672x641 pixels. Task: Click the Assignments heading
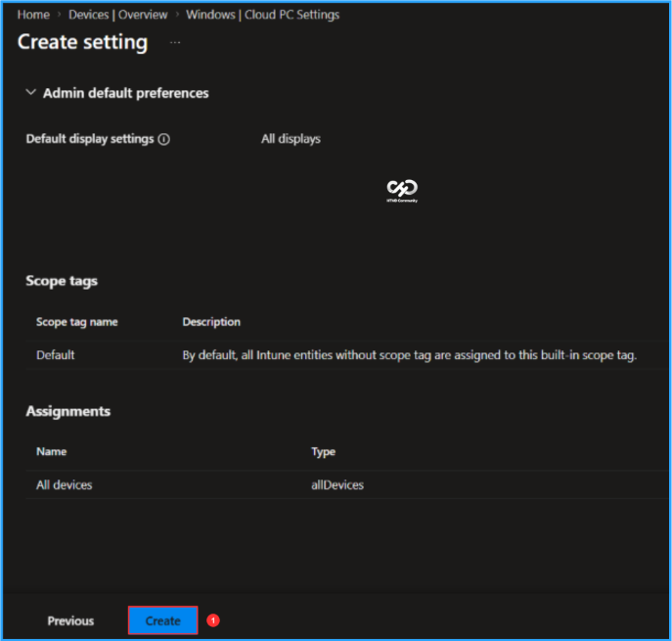[x=68, y=411]
